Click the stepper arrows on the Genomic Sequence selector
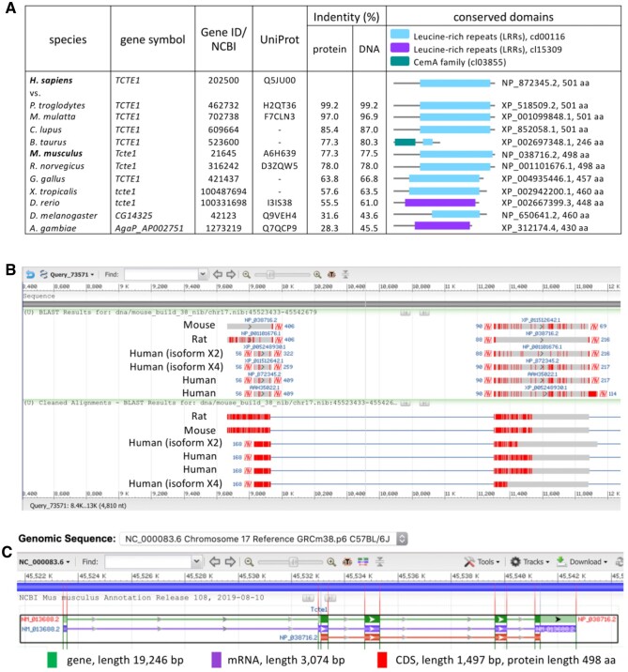Image resolution: width=628 pixels, height=672 pixels. pos(402,539)
